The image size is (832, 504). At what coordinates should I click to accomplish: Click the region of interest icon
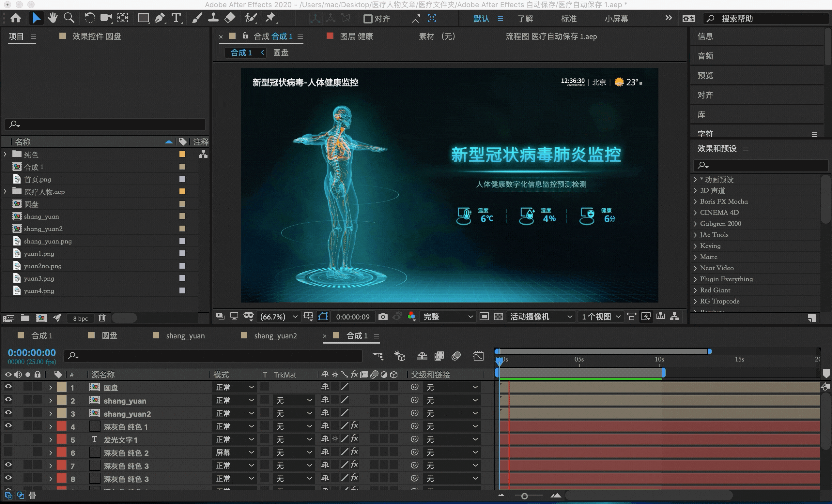pyautogui.click(x=484, y=317)
